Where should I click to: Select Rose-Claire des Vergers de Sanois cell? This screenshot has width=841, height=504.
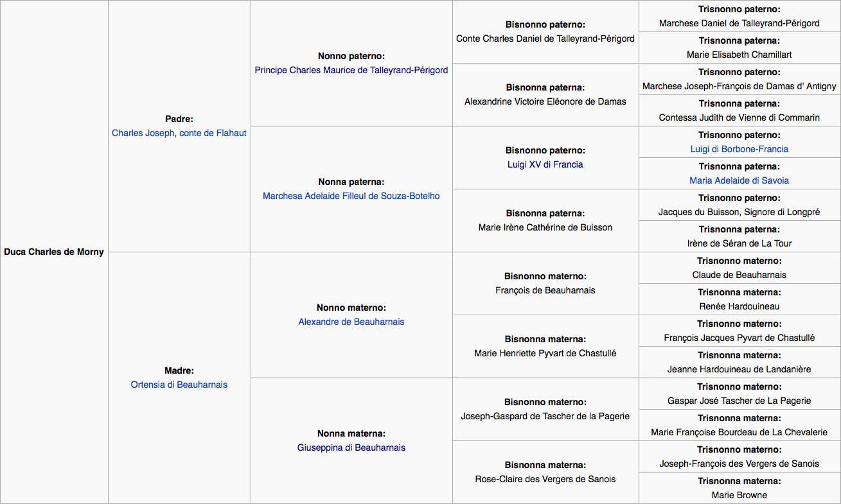545,479
